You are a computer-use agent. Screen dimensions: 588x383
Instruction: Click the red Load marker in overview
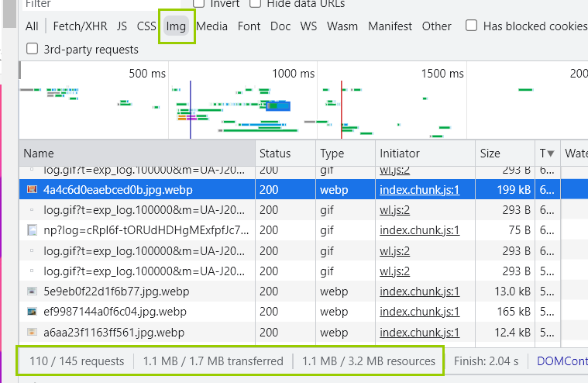tap(341, 109)
